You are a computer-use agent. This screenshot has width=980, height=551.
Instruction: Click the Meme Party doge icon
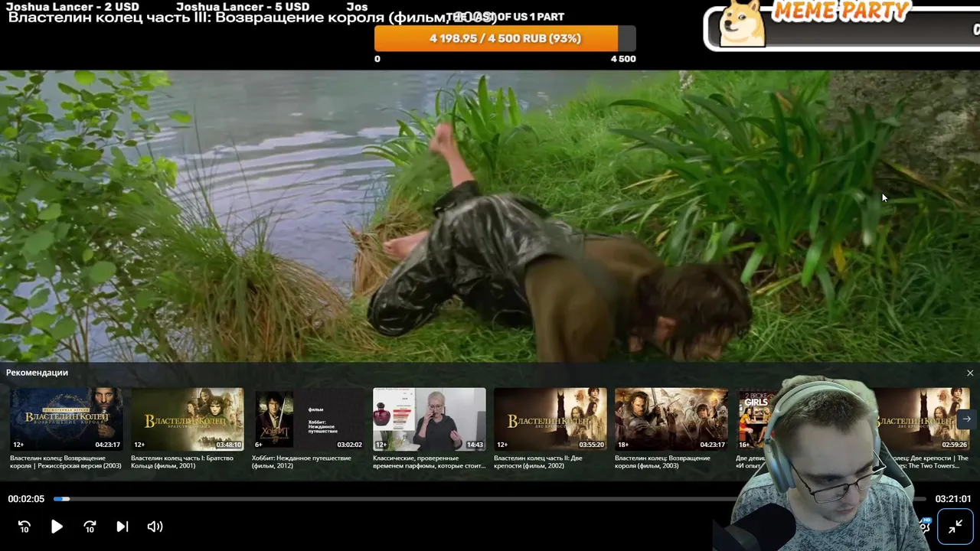coord(742,23)
